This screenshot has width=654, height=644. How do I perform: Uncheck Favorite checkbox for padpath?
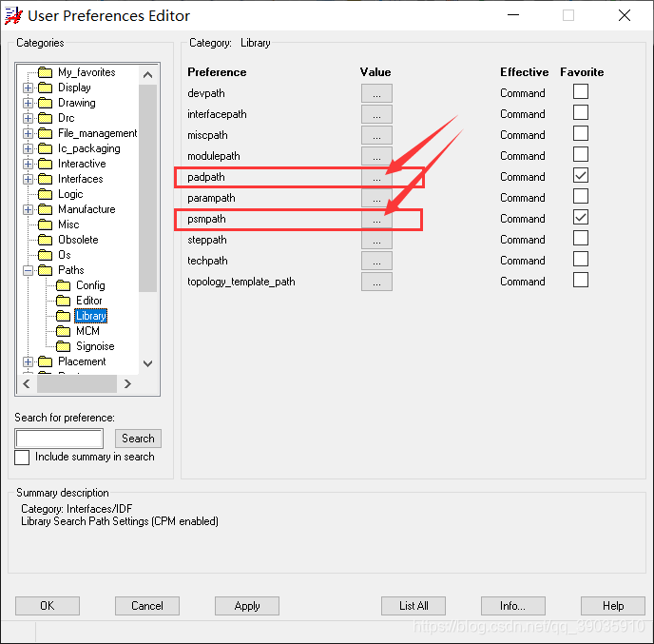click(x=581, y=175)
